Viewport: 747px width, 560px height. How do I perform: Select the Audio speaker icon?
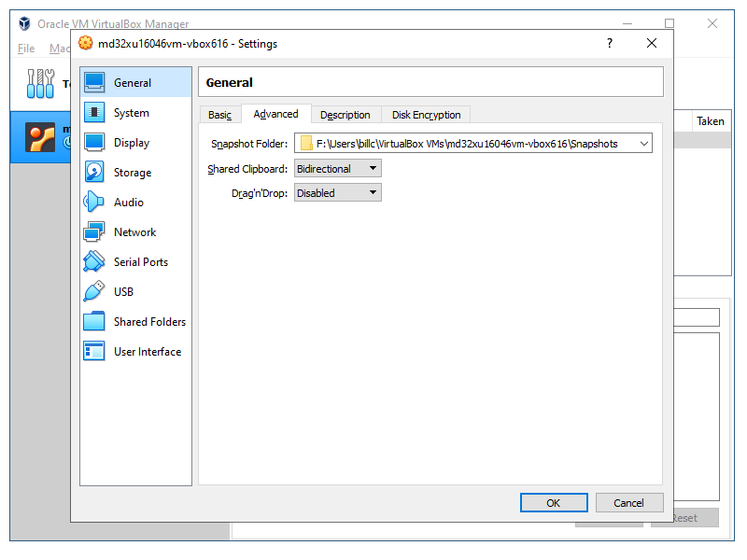94,203
